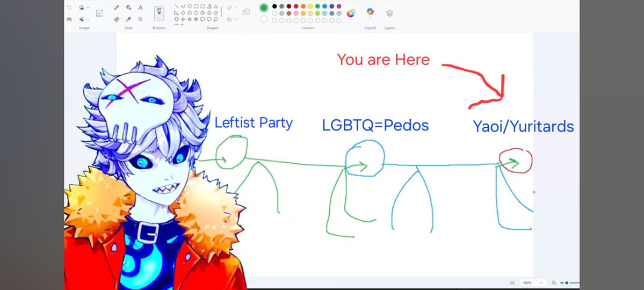Choose the yellow colour swatch
Image resolution: width=644 pixels, height=290 pixels.
(310, 6)
